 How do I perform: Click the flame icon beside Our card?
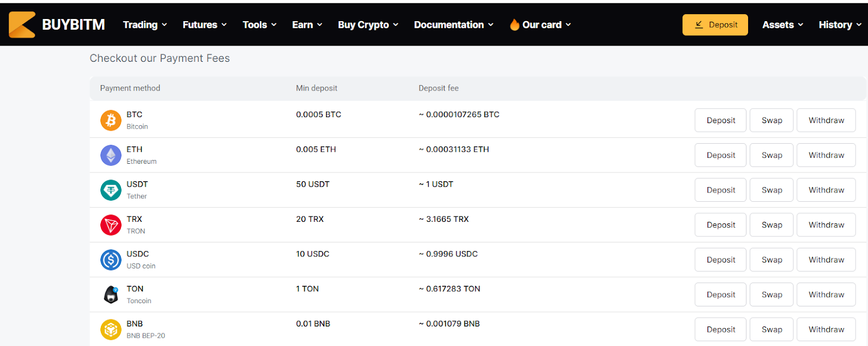click(x=514, y=25)
